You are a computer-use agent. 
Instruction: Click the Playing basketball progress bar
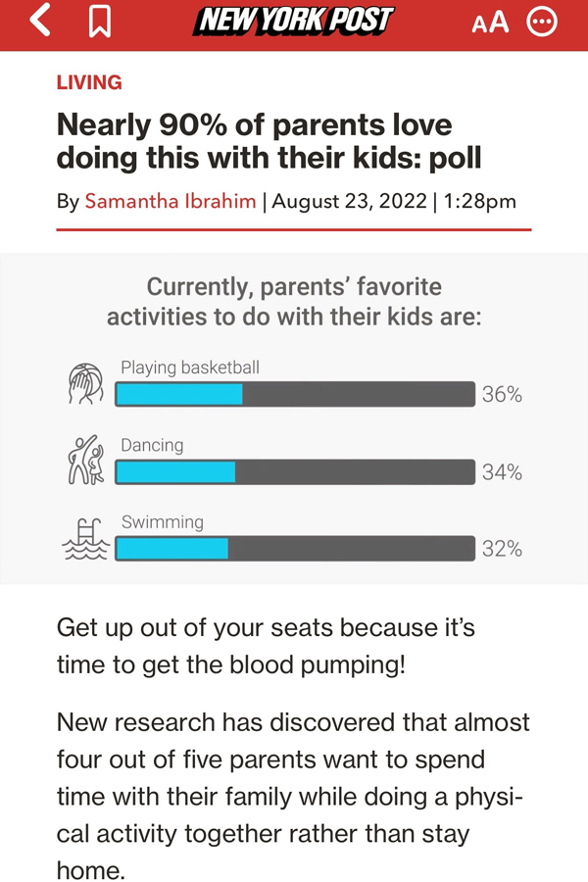click(294, 394)
